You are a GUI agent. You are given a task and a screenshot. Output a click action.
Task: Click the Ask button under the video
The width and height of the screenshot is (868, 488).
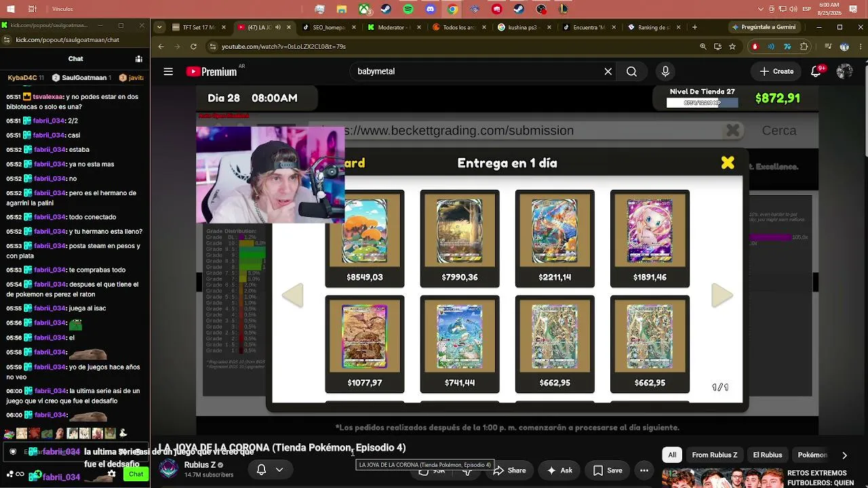coord(560,470)
